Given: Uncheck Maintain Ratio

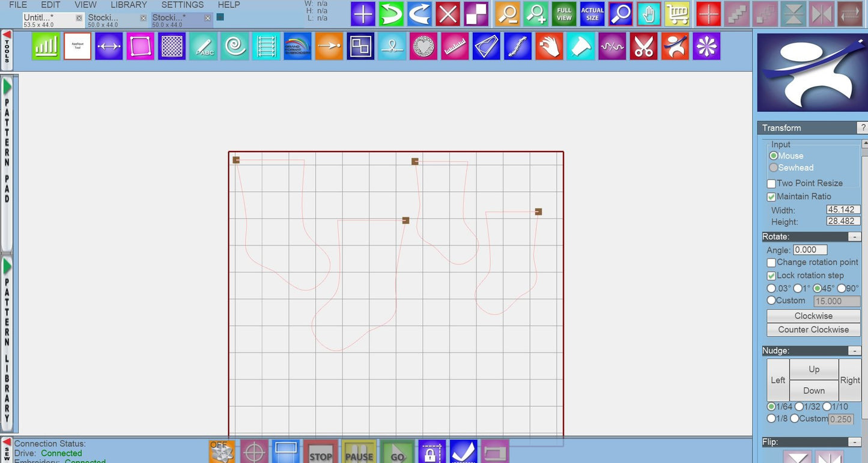Looking at the screenshot, I should tap(771, 197).
